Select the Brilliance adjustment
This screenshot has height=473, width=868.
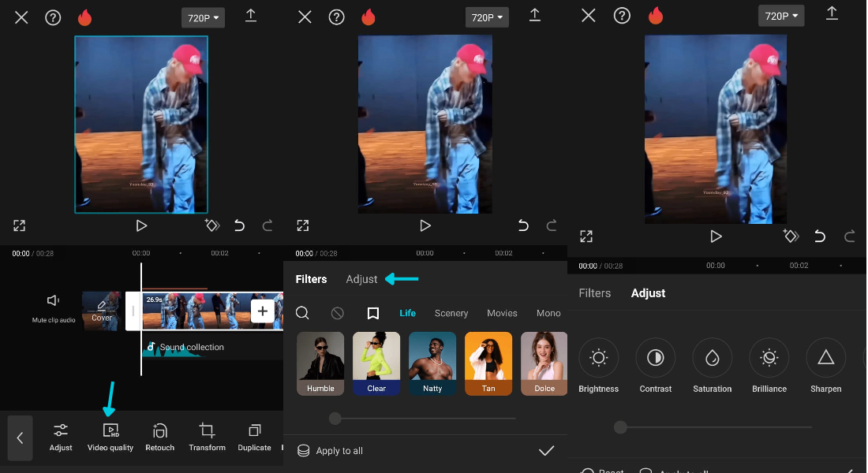769,366
